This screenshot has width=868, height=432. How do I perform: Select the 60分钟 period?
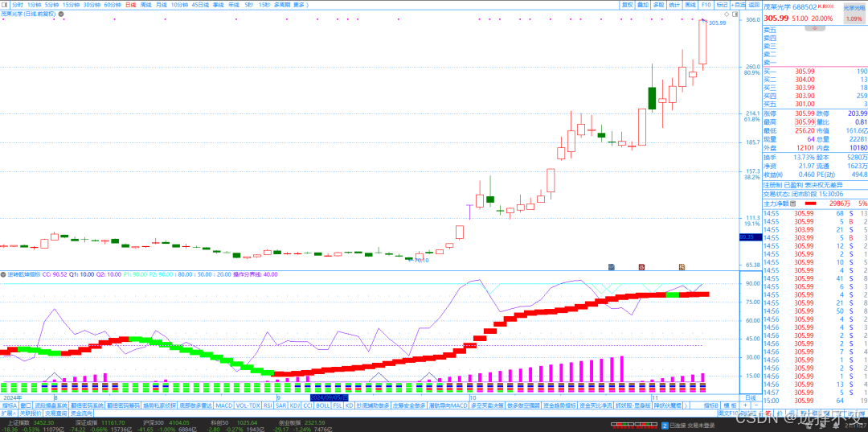(x=113, y=5)
